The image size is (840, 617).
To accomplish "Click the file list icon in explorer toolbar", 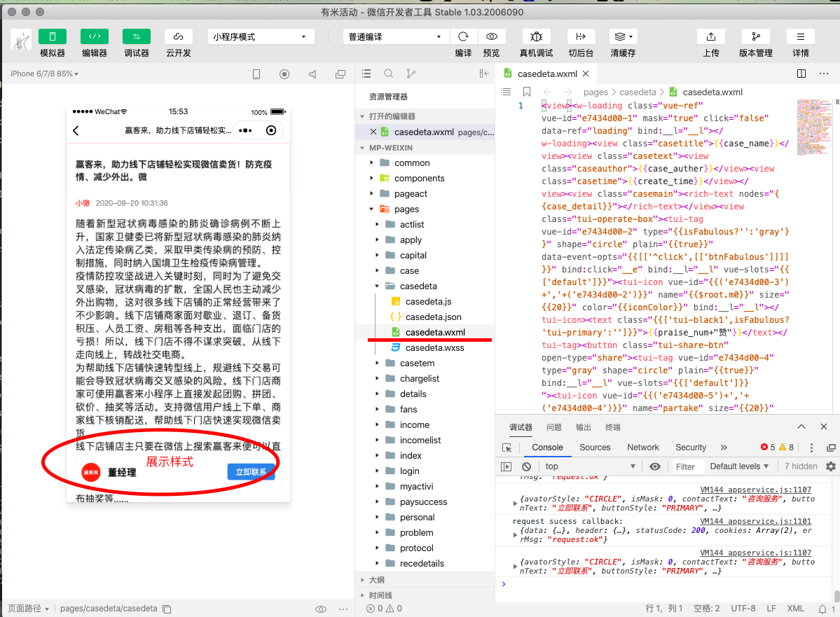I will click(366, 74).
